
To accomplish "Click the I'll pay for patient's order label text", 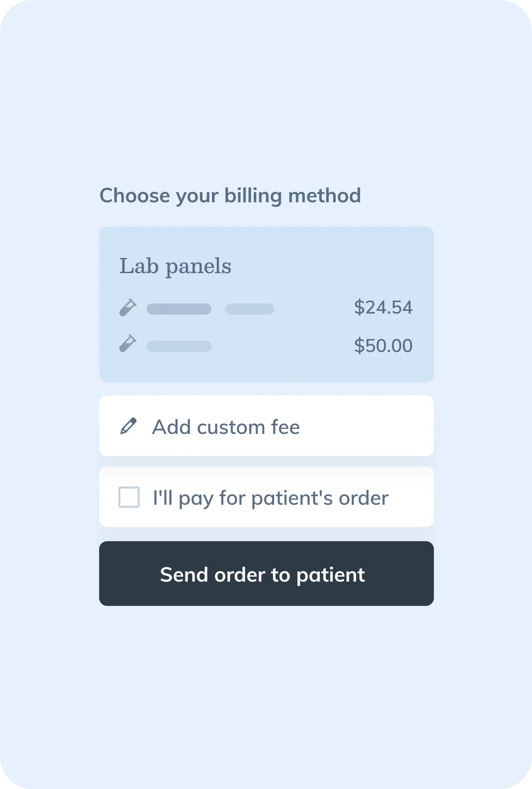I will click(x=270, y=498).
